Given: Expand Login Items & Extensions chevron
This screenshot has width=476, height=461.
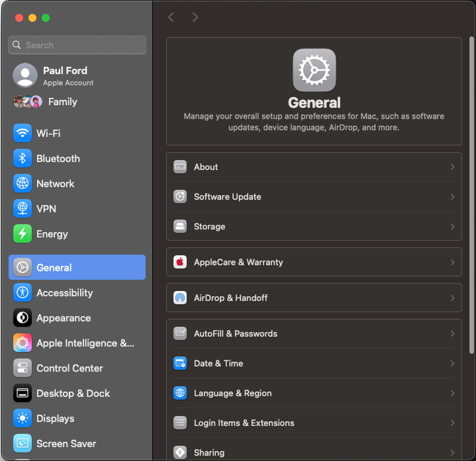Looking at the screenshot, I should coord(452,423).
